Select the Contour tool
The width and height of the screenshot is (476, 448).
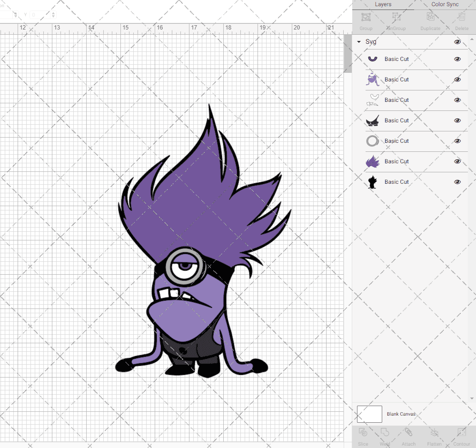pyautogui.click(x=462, y=432)
